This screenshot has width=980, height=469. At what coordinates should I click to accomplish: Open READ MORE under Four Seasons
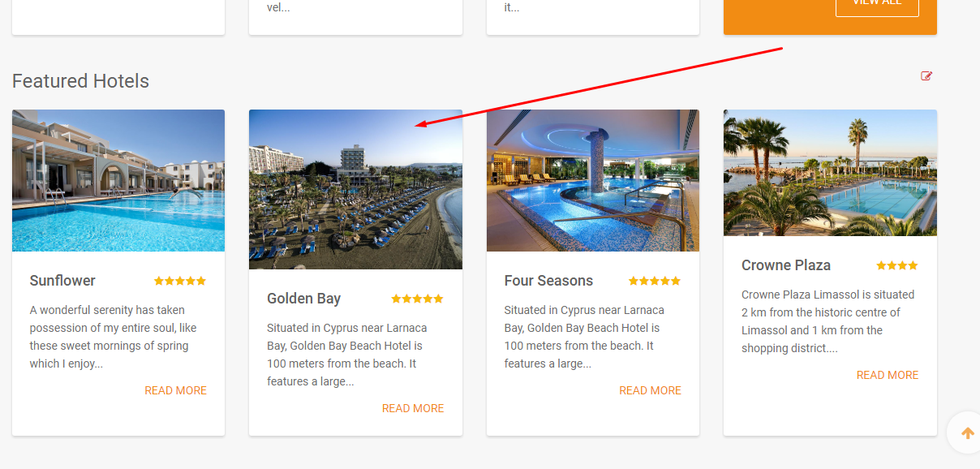point(650,390)
